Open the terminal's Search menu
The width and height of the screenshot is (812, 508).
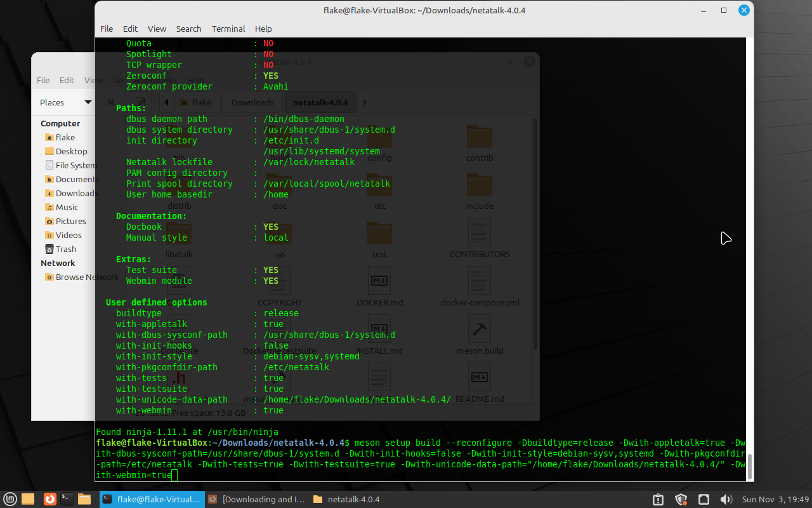(188, 29)
